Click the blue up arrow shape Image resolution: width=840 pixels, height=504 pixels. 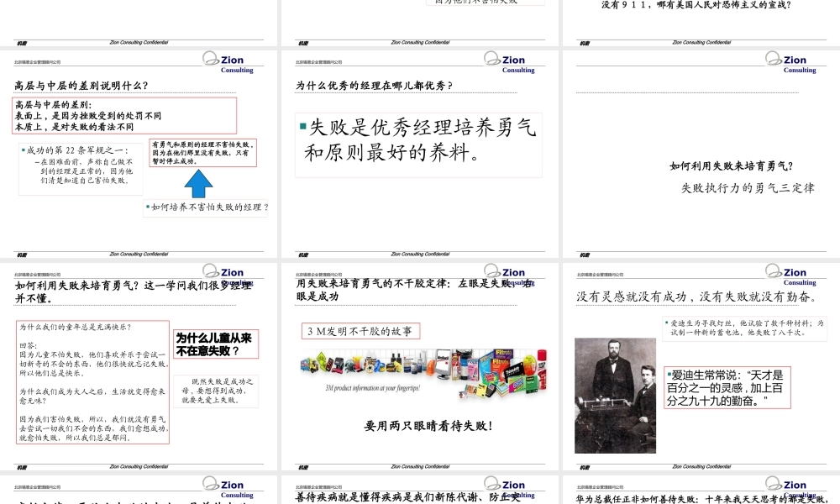pyautogui.click(x=198, y=184)
